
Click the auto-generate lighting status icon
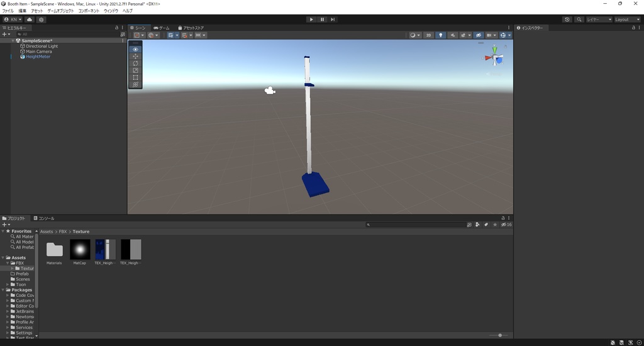(x=630, y=343)
